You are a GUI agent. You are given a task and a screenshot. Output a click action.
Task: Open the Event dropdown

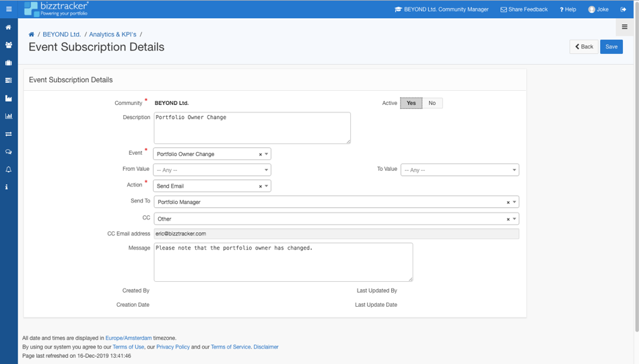pyautogui.click(x=212, y=154)
